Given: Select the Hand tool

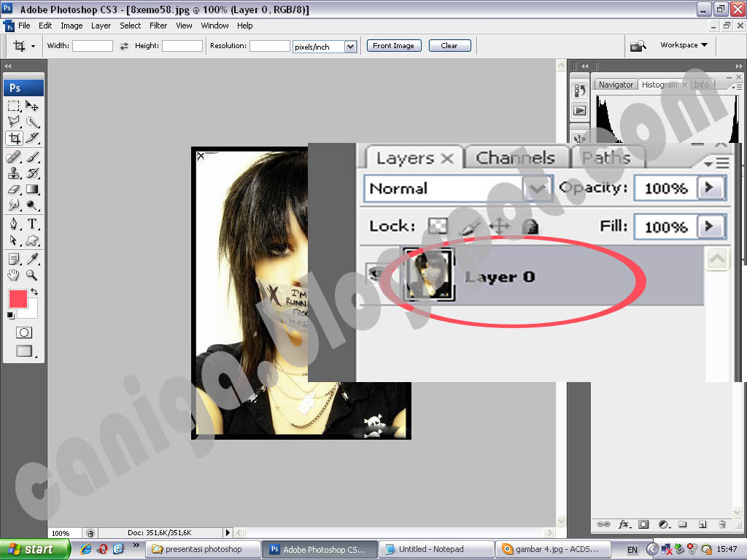Looking at the screenshot, I should click(15, 275).
